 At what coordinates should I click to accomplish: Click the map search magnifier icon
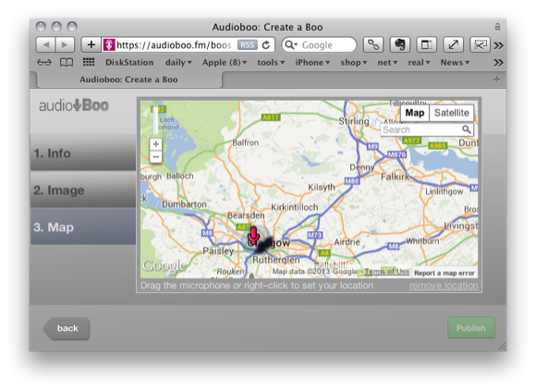click(x=467, y=129)
